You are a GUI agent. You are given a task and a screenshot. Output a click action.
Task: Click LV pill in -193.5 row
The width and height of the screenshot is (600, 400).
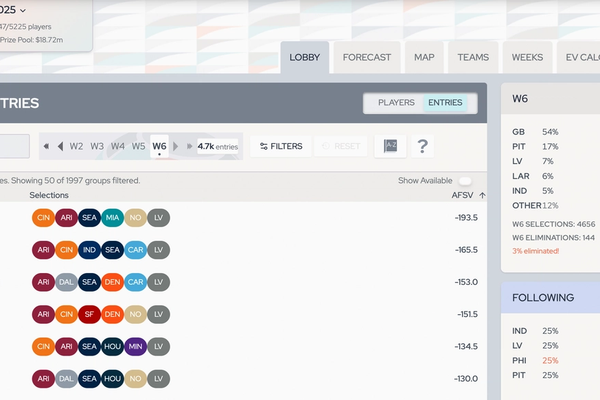(158, 218)
